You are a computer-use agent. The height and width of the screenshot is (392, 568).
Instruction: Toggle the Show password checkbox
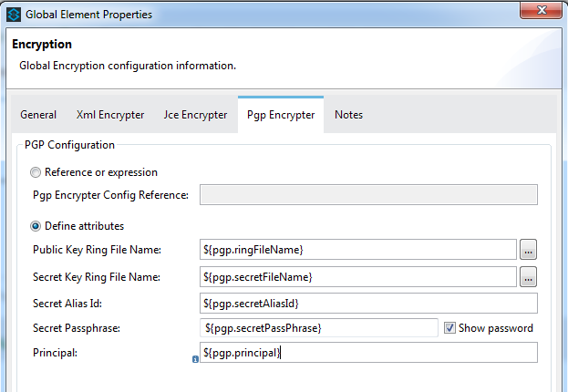point(449,328)
